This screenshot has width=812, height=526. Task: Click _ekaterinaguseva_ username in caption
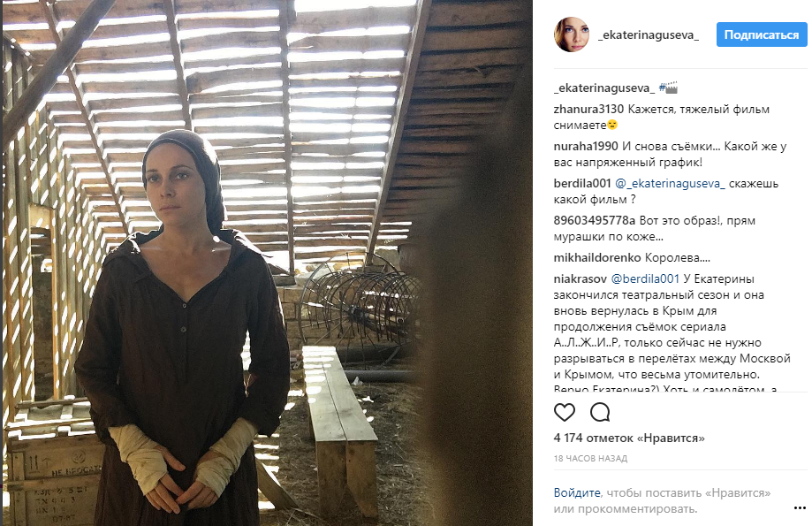(604, 88)
